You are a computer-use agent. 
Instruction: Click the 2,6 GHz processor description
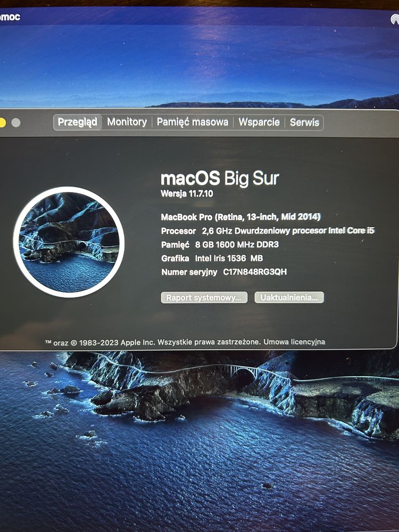[x=288, y=231]
